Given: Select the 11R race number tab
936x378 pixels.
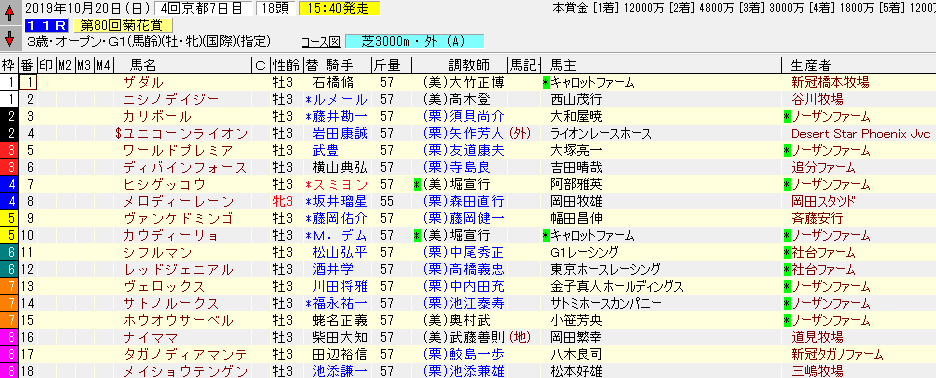Looking at the screenshot, I should click(47, 26).
